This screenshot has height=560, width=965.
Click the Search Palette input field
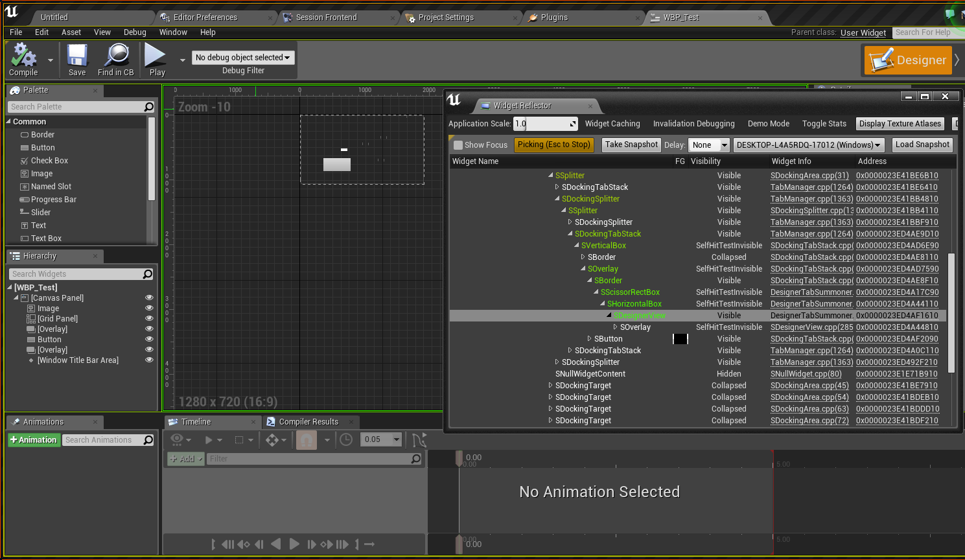pos(76,107)
